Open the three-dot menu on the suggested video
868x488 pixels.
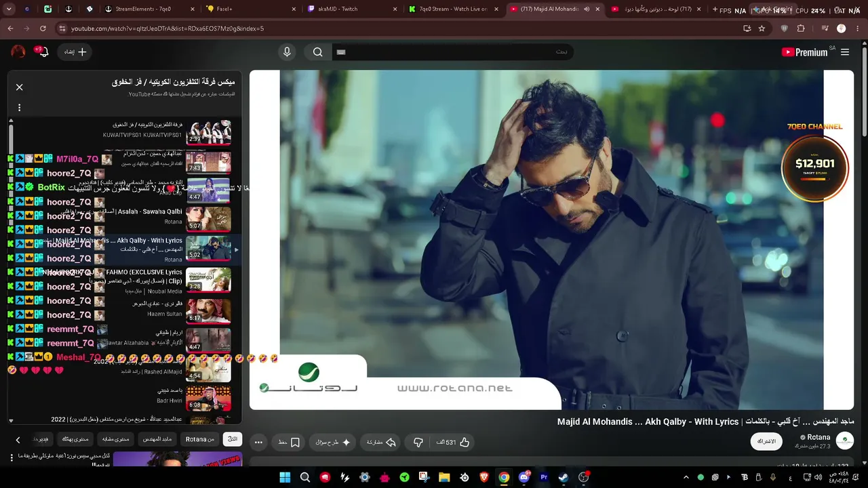[12, 458]
